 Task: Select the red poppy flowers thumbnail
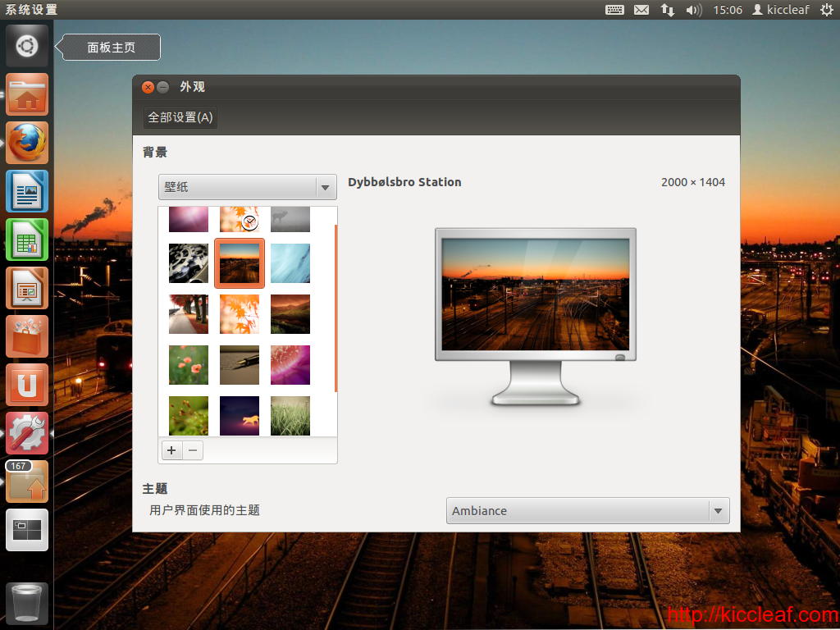pyautogui.click(x=189, y=365)
